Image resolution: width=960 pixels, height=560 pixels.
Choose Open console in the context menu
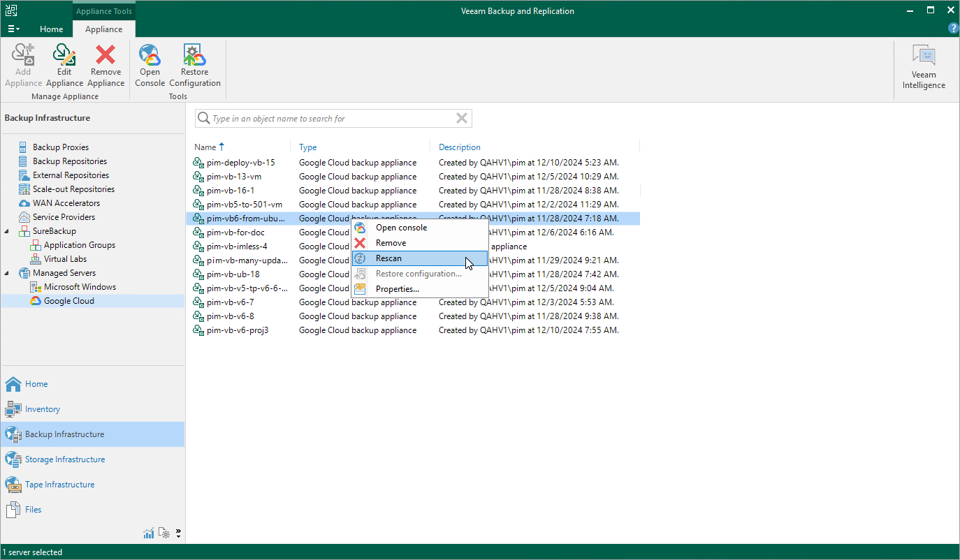tap(419, 228)
